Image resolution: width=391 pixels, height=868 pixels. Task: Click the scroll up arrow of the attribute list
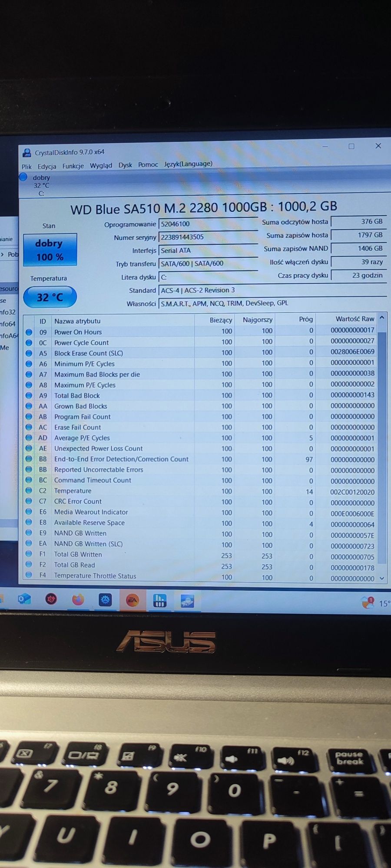click(x=382, y=318)
